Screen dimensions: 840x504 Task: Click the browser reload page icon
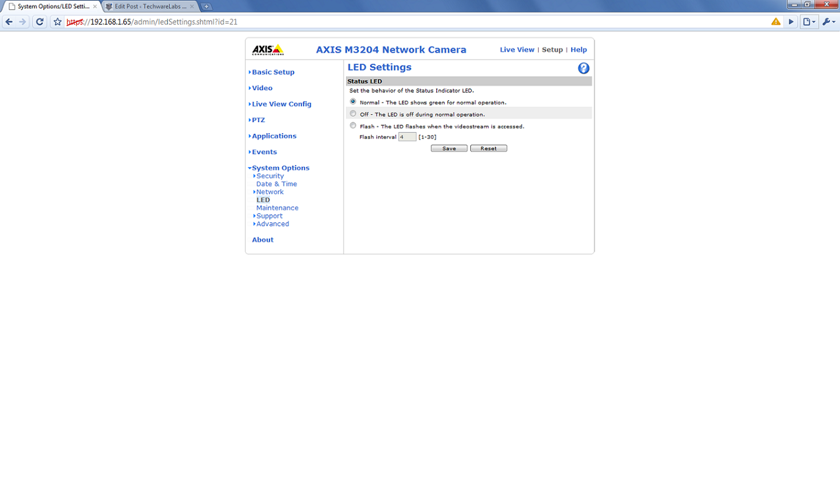tap(39, 21)
